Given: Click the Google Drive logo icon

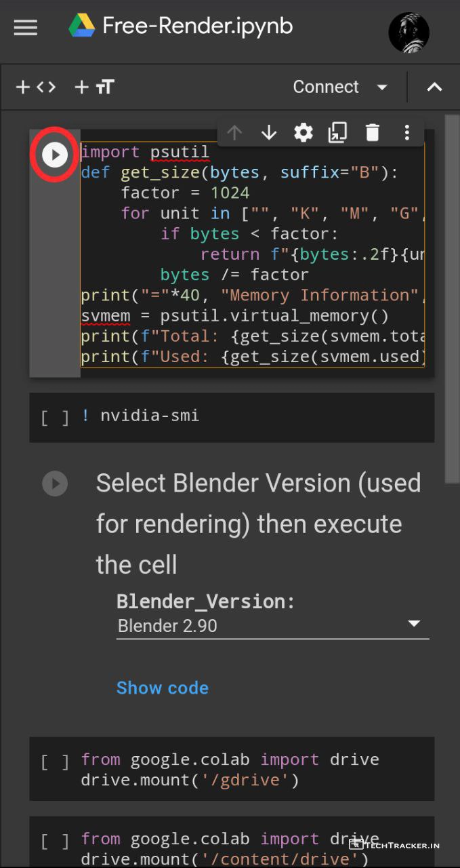Looking at the screenshot, I should (x=82, y=26).
